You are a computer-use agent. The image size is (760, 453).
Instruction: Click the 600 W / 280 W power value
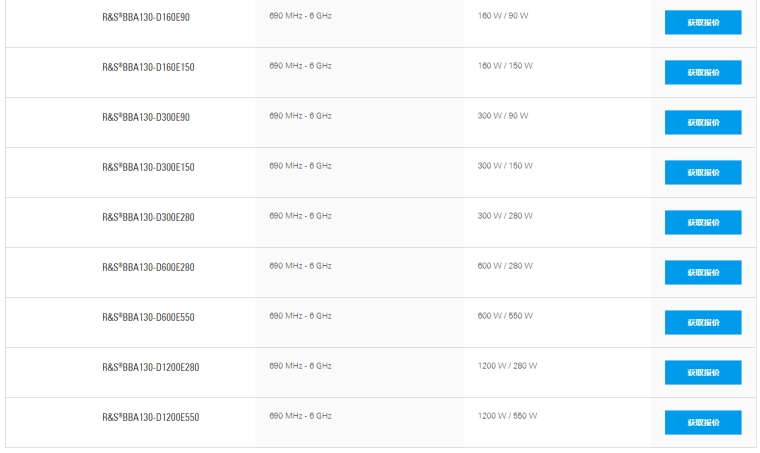(x=505, y=266)
